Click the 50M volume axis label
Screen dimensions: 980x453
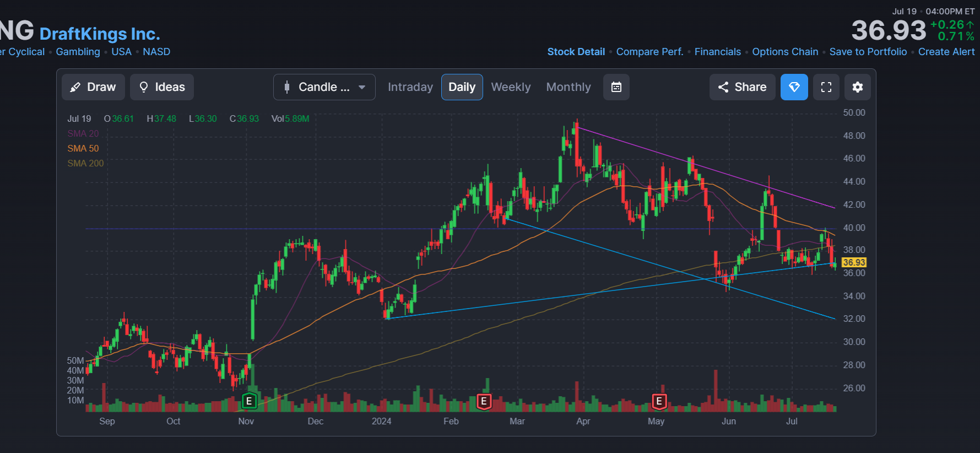[75, 360]
